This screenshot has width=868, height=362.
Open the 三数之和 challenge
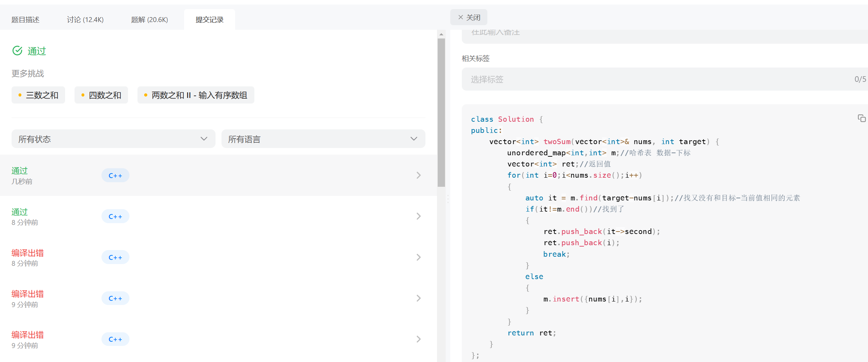pyautogui.click(x=38, y=95)
